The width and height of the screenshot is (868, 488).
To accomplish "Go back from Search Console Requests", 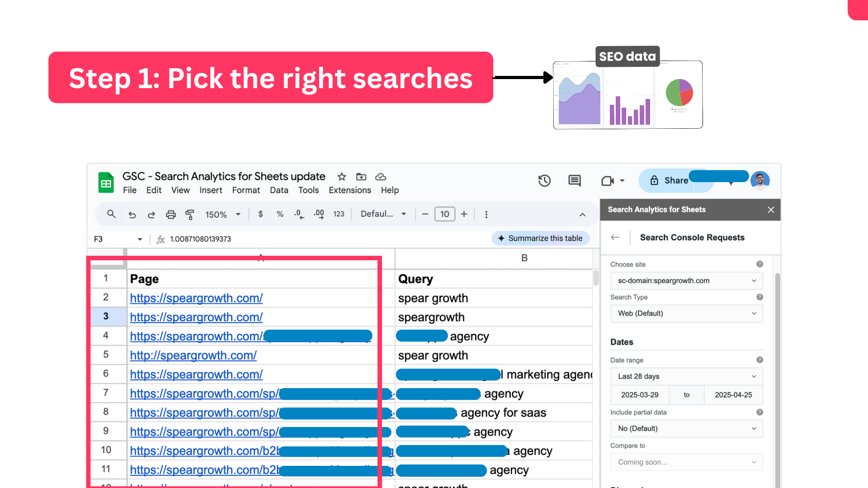I will tap(615, 237).
